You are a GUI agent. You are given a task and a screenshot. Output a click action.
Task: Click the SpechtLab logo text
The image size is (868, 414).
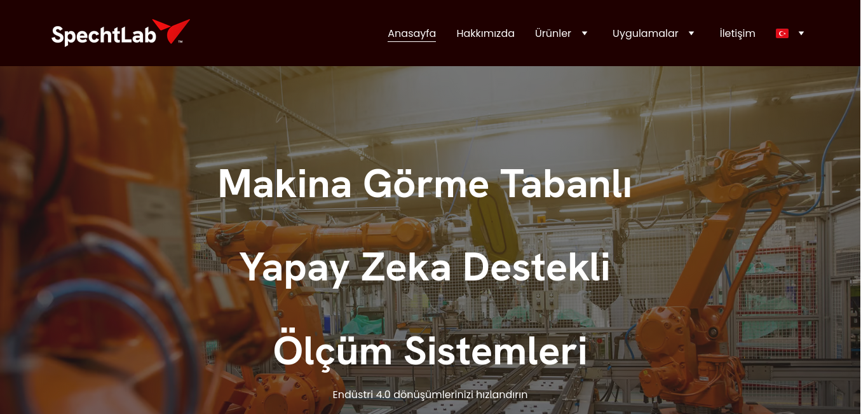tap(104, 35)
